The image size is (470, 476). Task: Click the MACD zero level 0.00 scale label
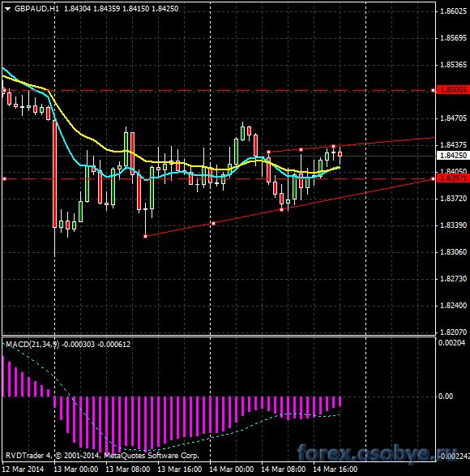pos(446,397)
